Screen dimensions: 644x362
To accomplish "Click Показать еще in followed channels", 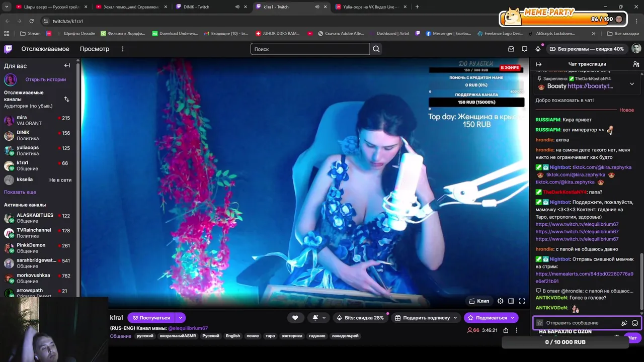I will tap(20, 192).
